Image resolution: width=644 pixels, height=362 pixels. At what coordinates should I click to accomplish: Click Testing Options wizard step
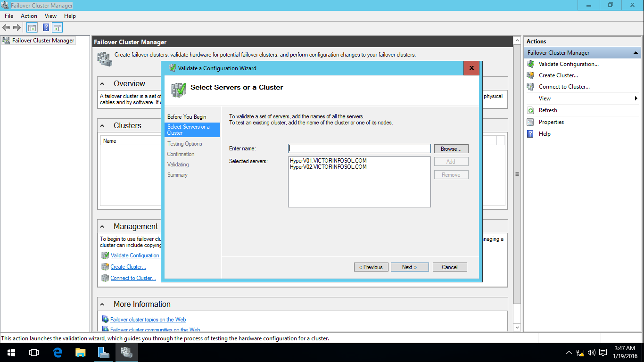tap(185, 144)
